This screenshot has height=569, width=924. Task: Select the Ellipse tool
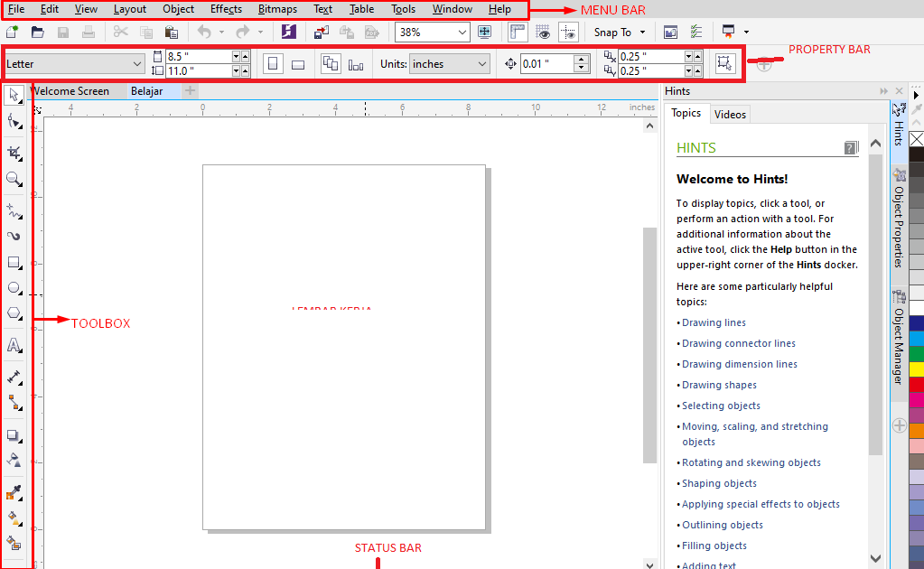(14, 287)
